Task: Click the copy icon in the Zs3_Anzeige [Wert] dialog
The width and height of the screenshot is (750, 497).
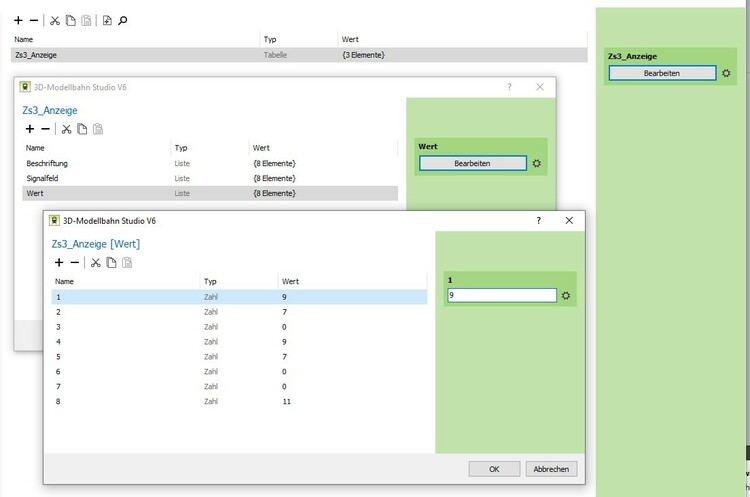Action: [111, 262]
